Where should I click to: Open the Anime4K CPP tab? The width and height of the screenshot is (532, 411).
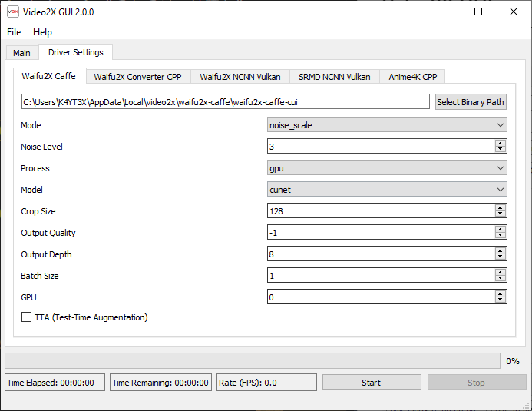(x=412, y=77)
